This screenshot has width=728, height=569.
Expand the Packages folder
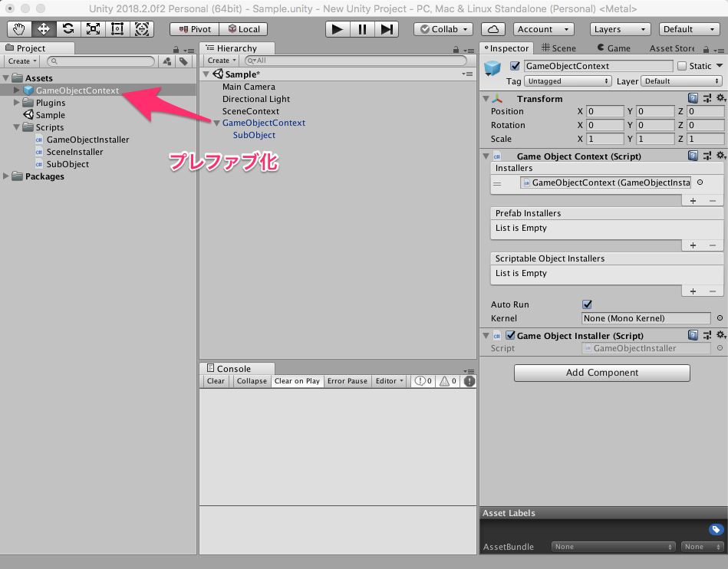tap(6, 176)
